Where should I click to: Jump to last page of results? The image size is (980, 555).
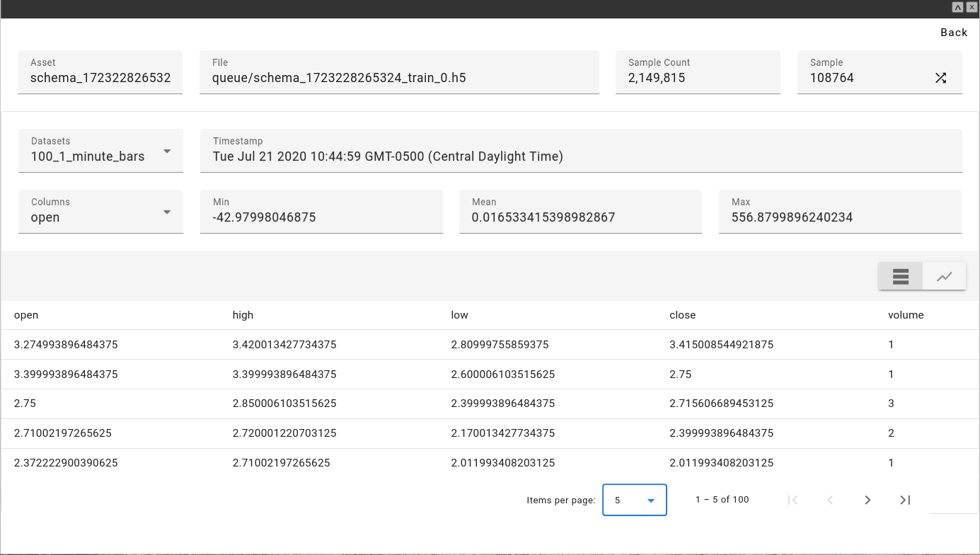click(905, 500)
